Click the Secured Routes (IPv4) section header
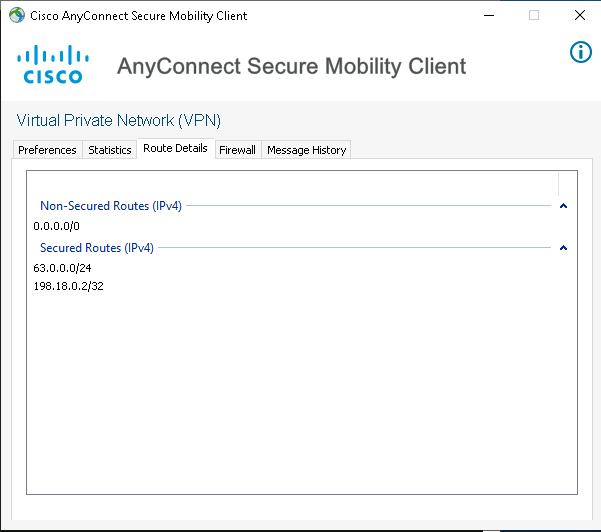601x532 pixels. [x=97, y=248]
